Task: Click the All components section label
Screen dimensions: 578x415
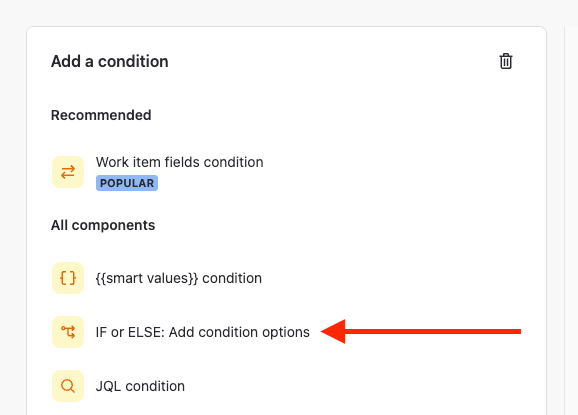Action: click(103, 225)
